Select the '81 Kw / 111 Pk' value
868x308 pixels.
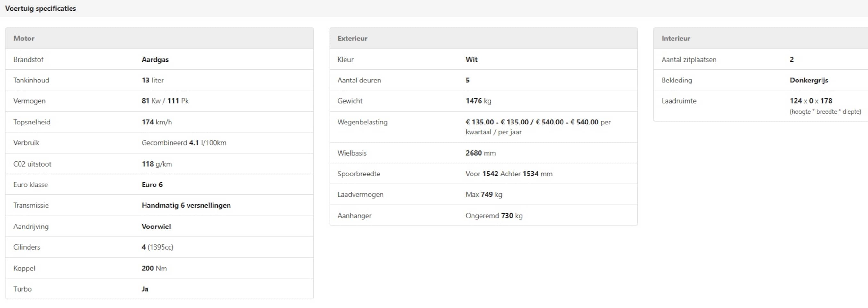point(165,101)
